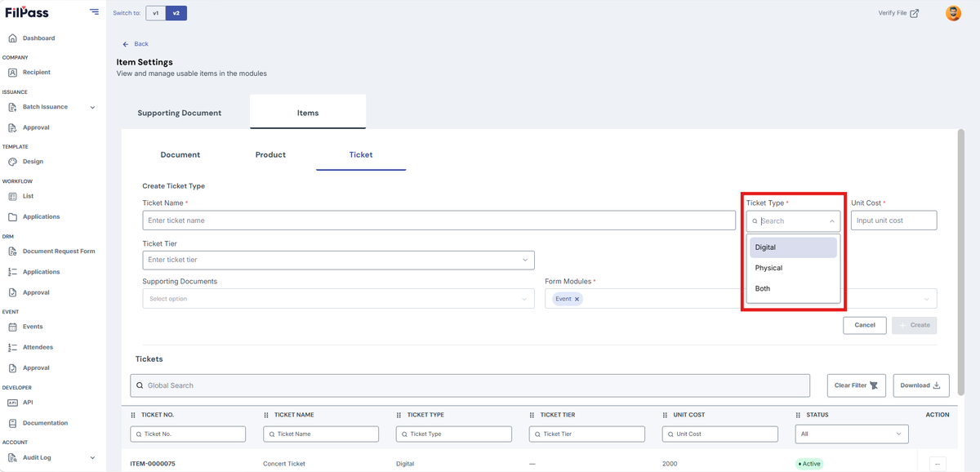Click the Clear Filter button
Screen dimensions: 980x472
(857, 385)
